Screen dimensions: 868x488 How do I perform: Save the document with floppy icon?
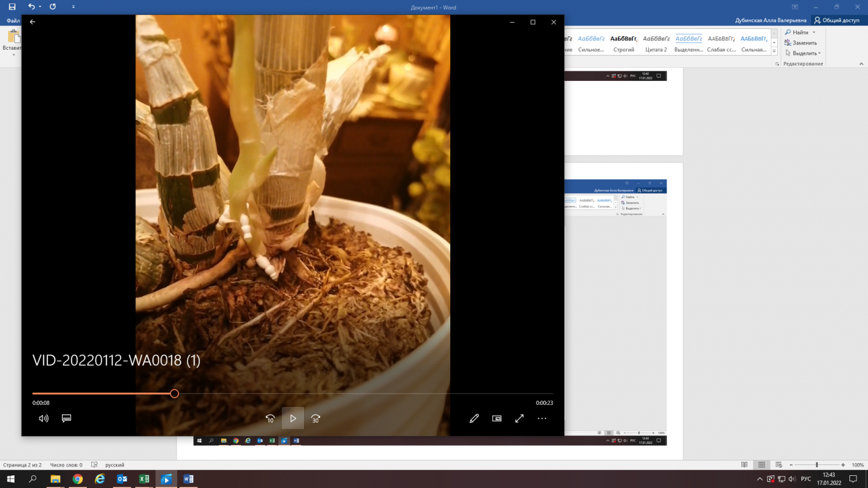pyautogui.click(x=12, y=7)
